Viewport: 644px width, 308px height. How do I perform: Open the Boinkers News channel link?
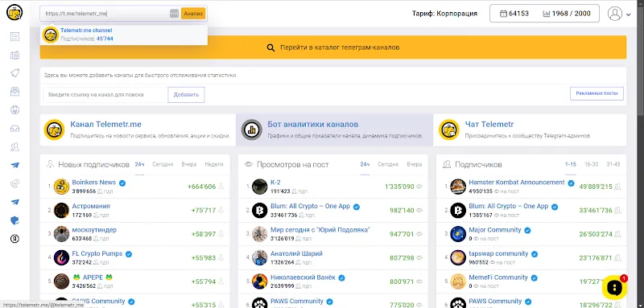tap(93, 182)
